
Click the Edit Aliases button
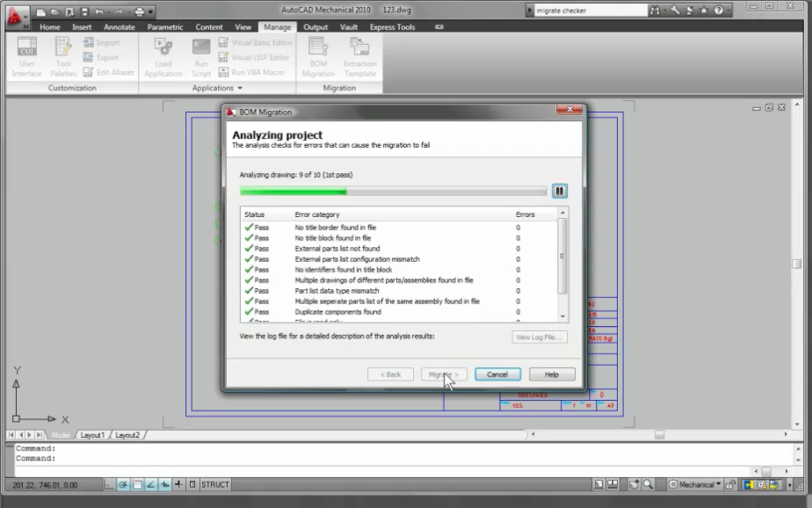tap(109, 72)
